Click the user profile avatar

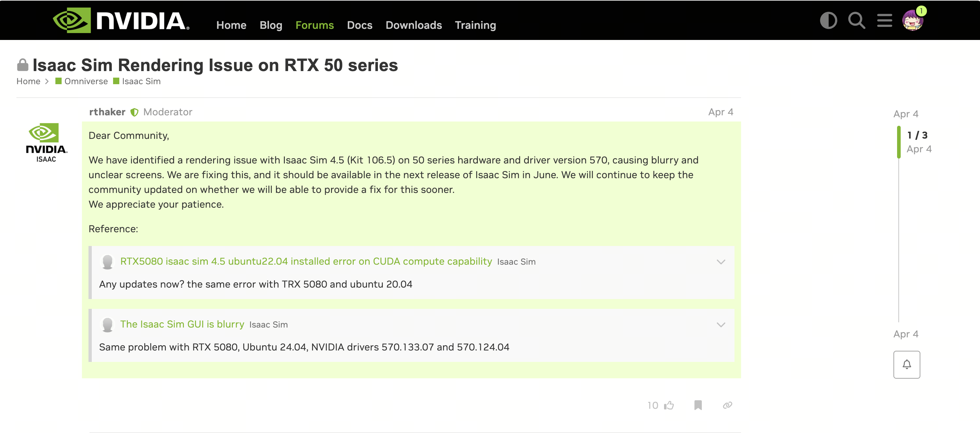tap(912, 21)
